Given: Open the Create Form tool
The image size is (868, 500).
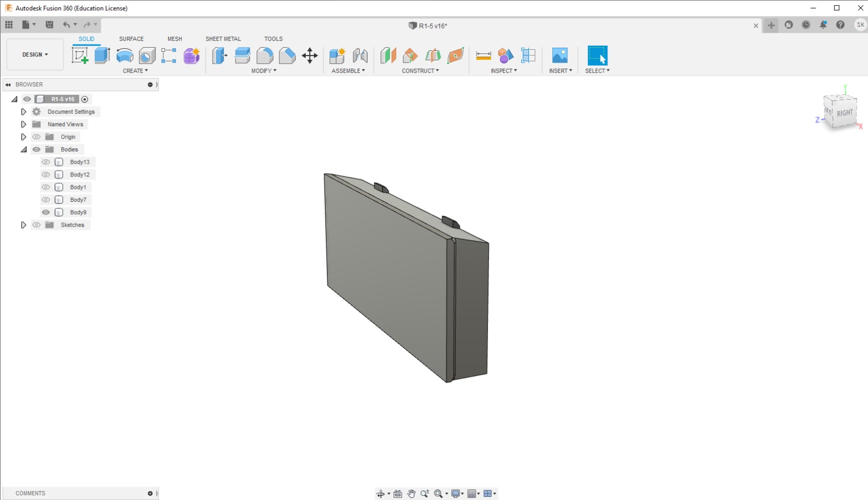Looking at the screenshot, I should coord(192,55).
